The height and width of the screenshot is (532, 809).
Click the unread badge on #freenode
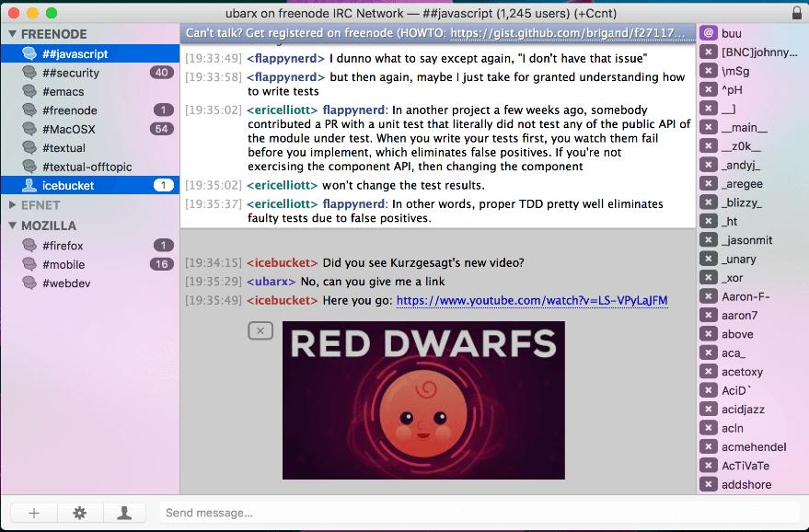coord(164,110)
